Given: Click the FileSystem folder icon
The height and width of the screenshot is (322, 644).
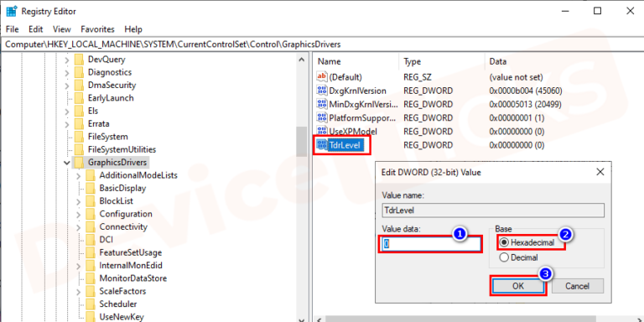Looking at the screenshot, I should click(79, 137).
